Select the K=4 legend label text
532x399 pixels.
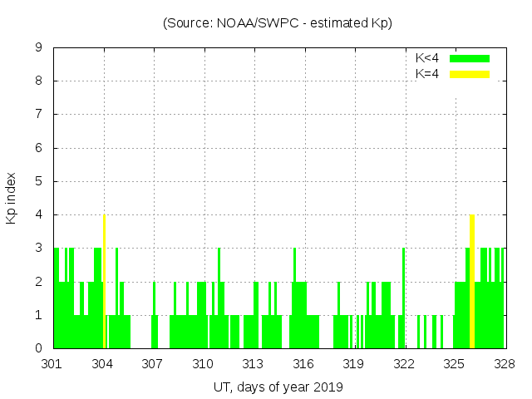[x=427, y=74]
